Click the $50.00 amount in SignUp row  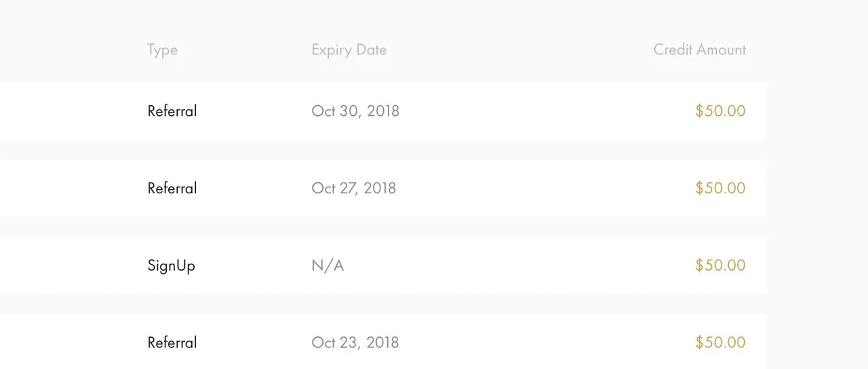[x=720, y=265]
